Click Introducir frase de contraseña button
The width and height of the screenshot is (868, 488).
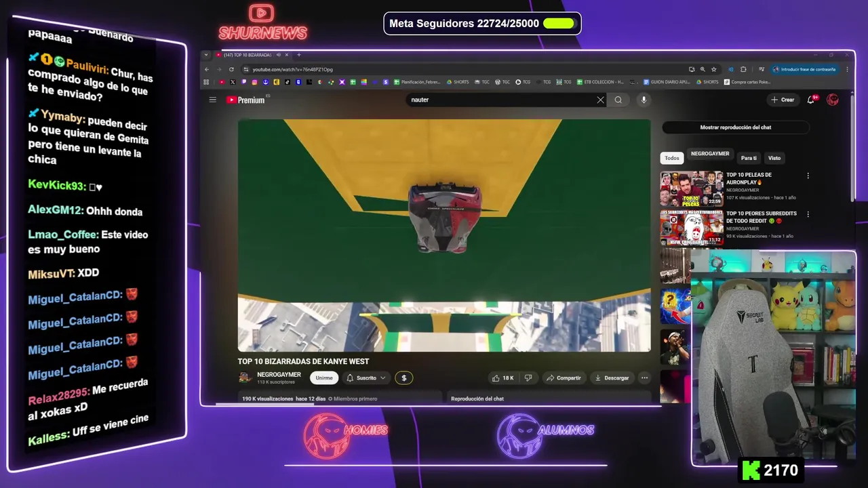tap(804, 69)
